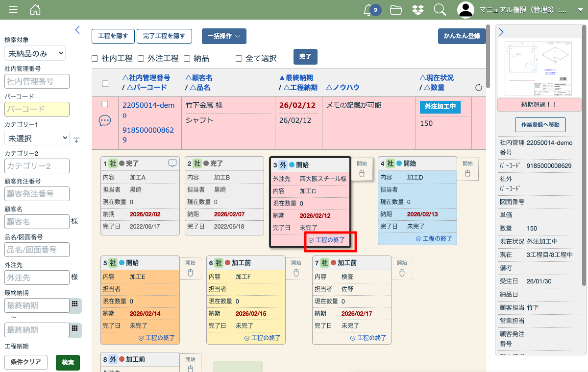The image size is (588, 372).
Task: Open the folder icon in header
Action: click(x=396, y=10)
